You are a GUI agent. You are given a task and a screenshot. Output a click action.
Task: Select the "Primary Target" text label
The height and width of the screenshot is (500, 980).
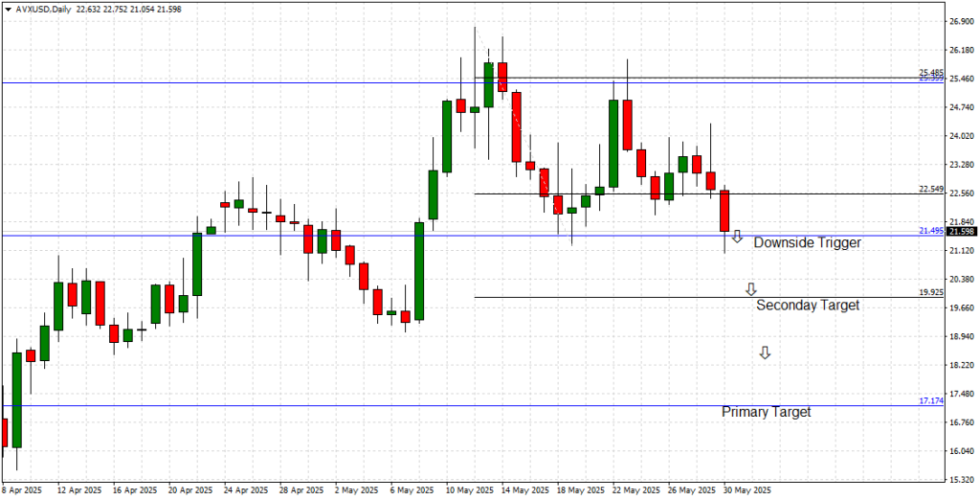pos(767,412)
